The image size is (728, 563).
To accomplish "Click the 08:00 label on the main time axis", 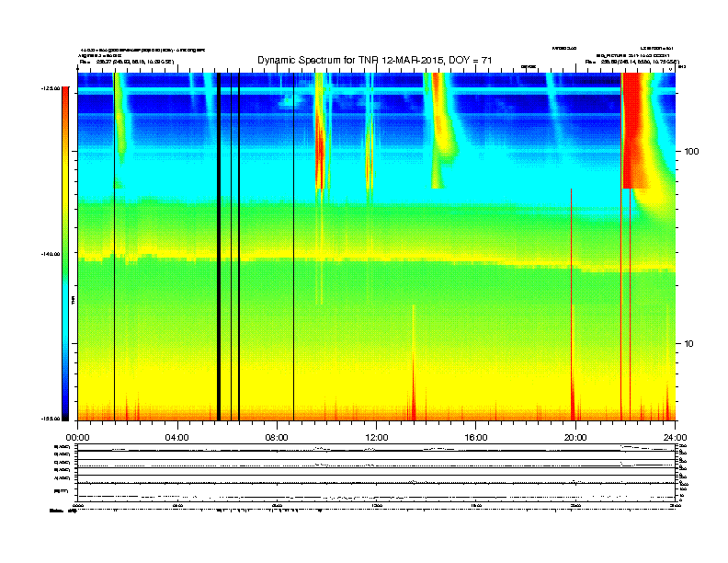I will click(278, 438).
